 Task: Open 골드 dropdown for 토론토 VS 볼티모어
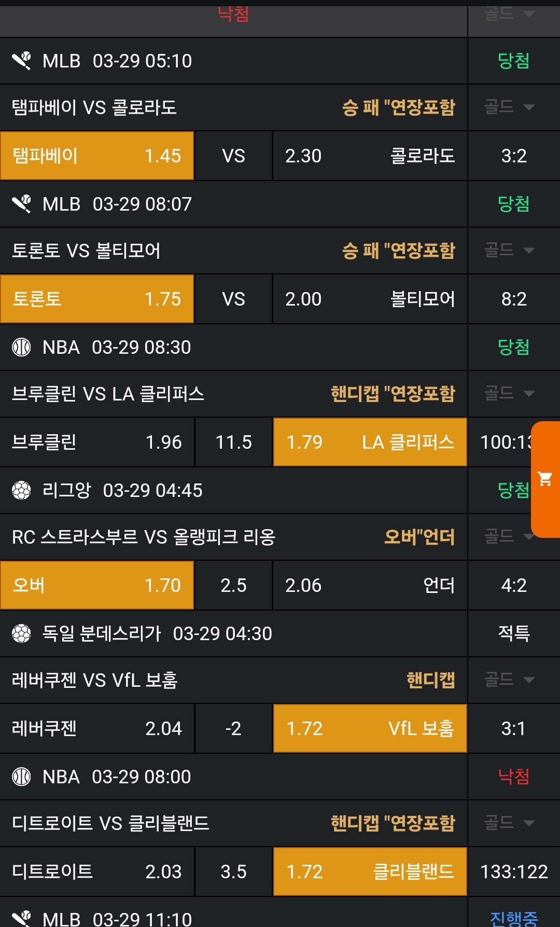(x=509, y=251)
